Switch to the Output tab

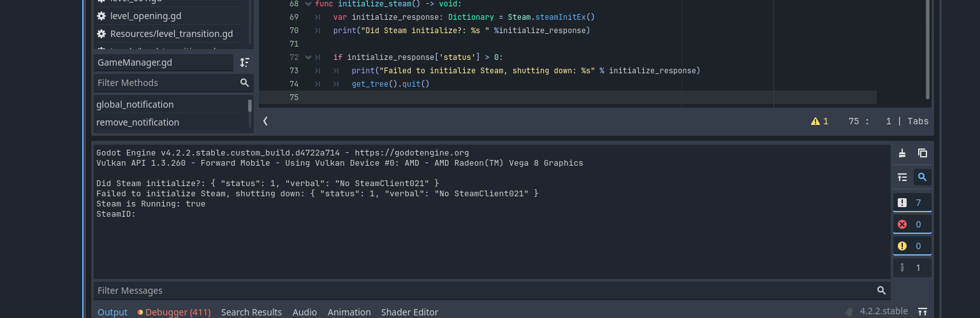point(113,312)
